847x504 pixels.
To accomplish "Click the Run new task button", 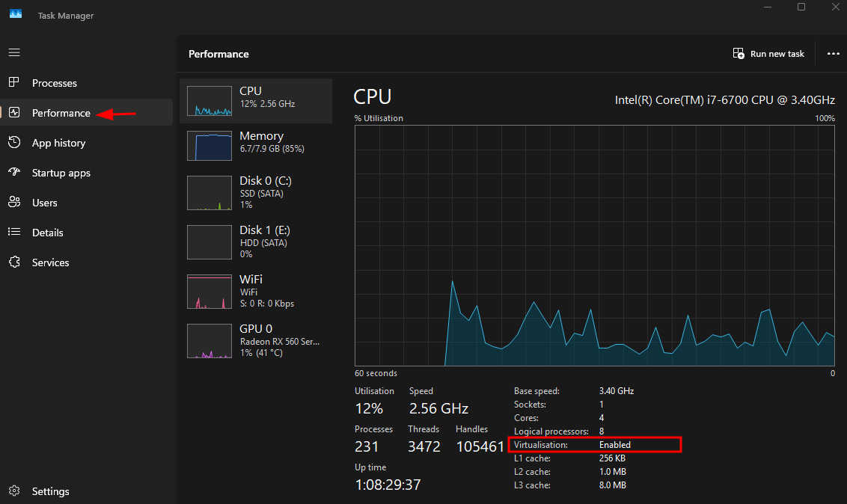I will (x=769, y=54).
